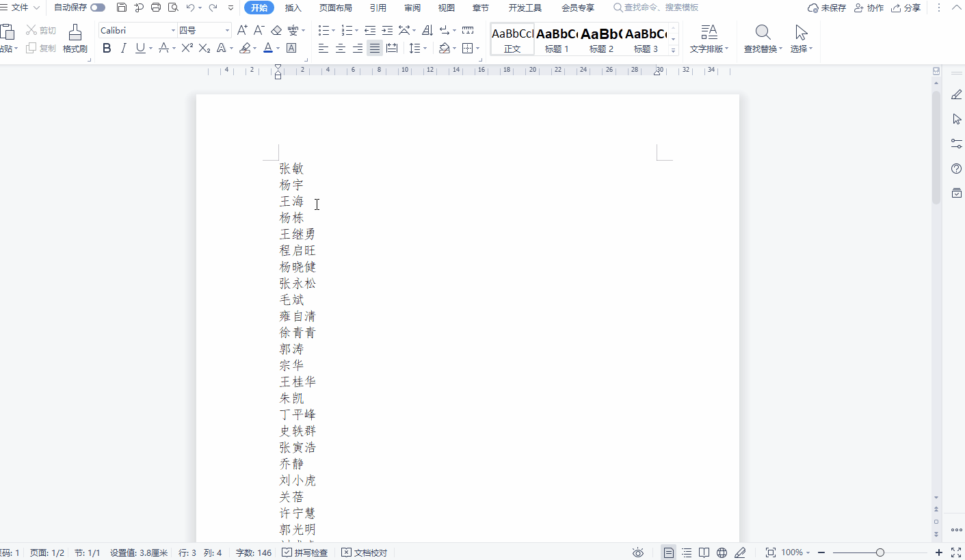Decrease paragraph indent
Image resolution: width=965 pixels, height=560 pixels.
pyautogui.click(x=370, y=30)
